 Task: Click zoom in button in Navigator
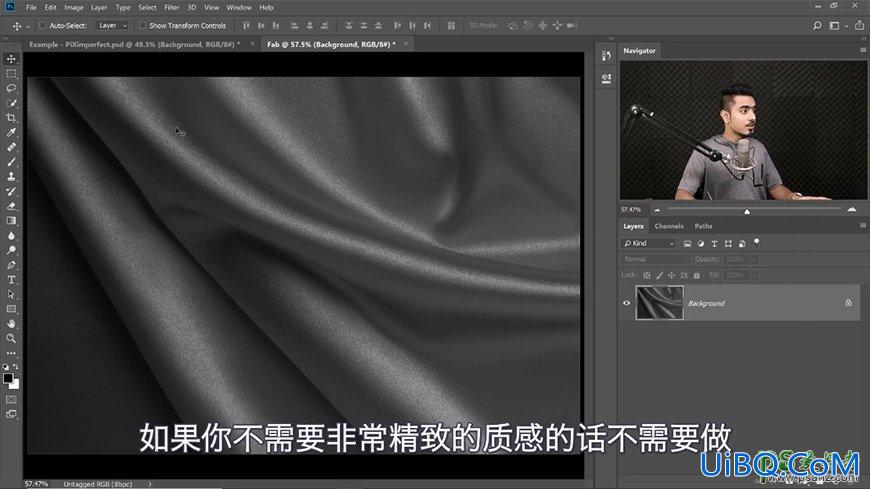click(x=852, y=209)
